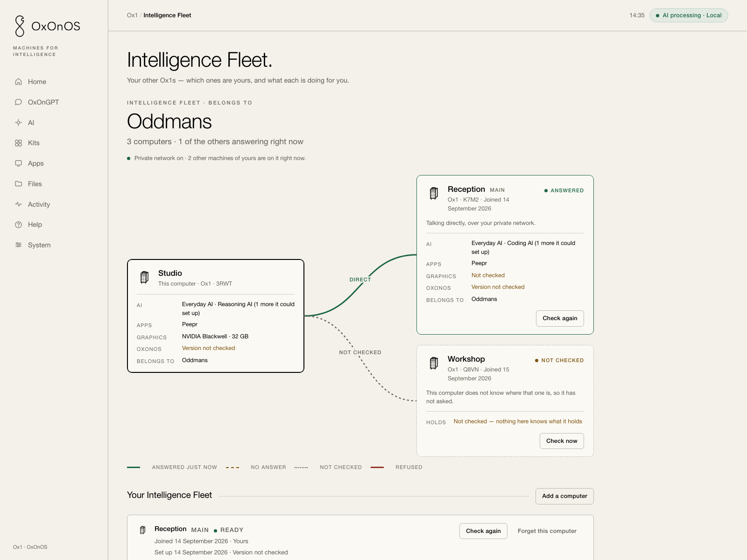Open the Files folder icon
This screenshot has width=747, height=560.
point(19,184)
